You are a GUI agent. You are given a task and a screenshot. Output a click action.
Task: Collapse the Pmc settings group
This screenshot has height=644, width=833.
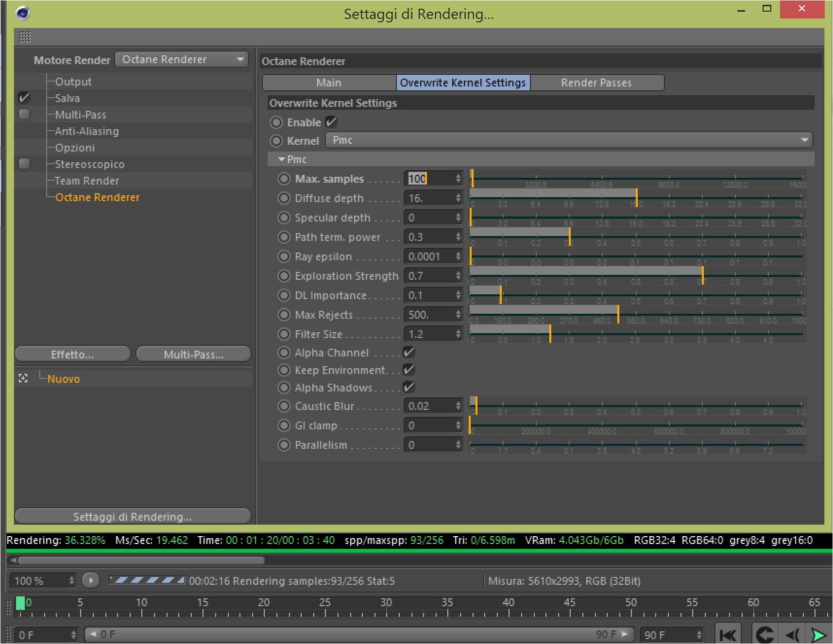[282, 159]
